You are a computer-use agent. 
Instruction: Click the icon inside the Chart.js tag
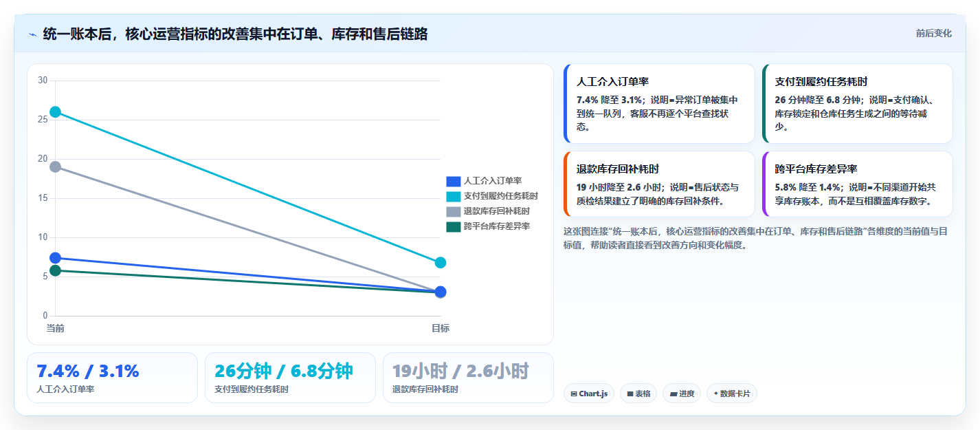[x=574, y=394]
